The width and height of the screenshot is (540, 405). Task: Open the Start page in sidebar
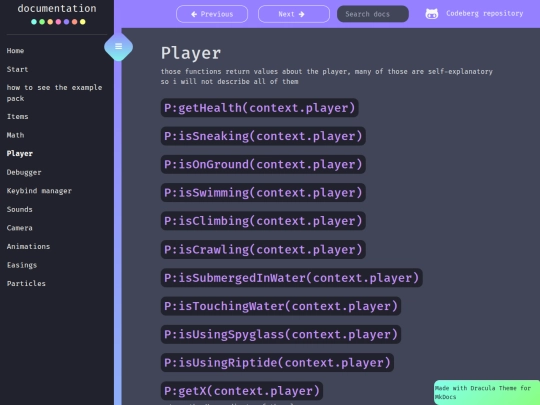18,69
